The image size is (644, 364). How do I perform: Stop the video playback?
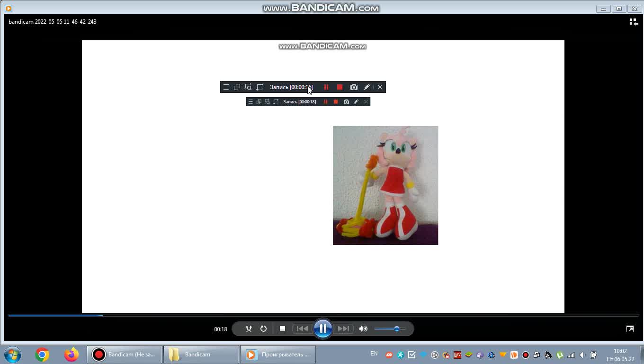click(282, 329)
